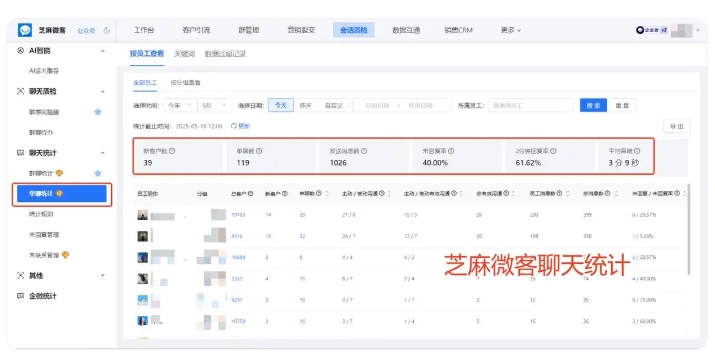Image resolution: width=715 pixels, height=361 pixels.
Task: Switch to the 全部员工 tab
Action: tap(145, 83)
